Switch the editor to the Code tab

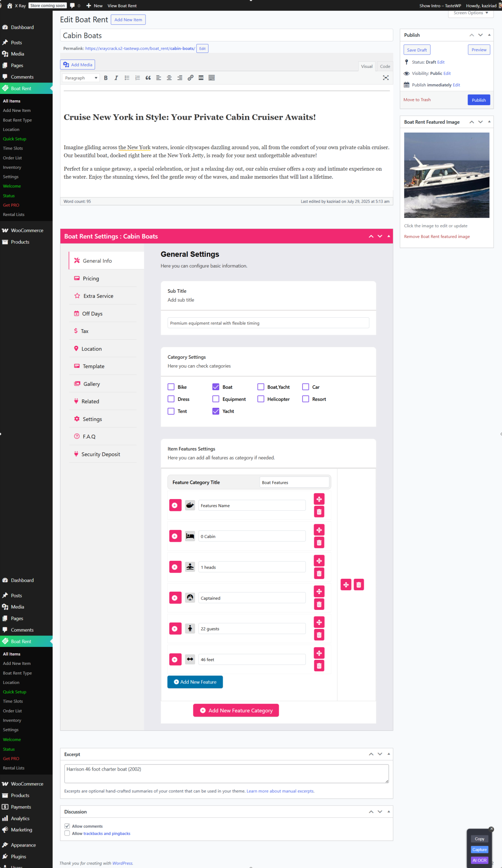[385, 66]
